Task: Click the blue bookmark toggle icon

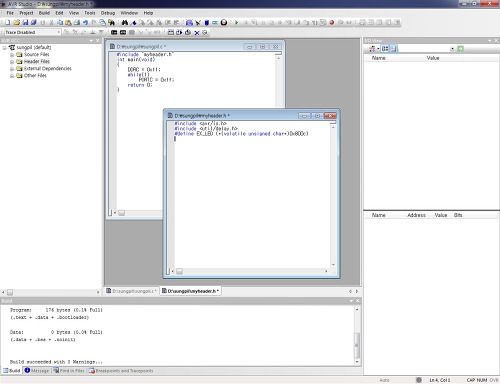Action: (134, 23)
